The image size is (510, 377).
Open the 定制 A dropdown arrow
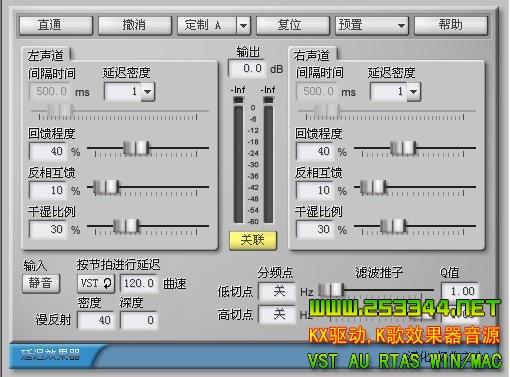point(243,25)
